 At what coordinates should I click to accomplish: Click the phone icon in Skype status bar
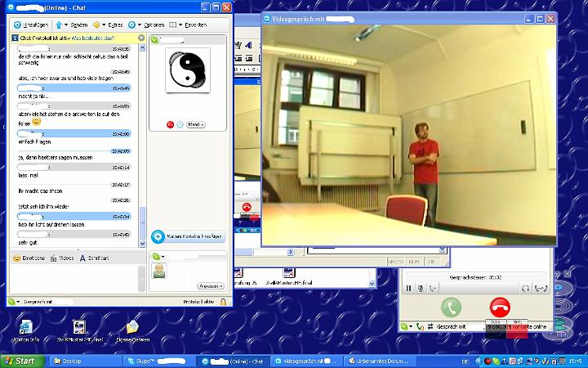(420, 326)
